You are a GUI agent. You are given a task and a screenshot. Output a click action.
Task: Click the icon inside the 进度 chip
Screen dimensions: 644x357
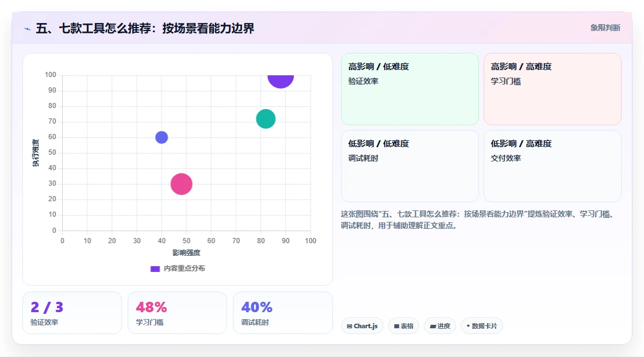click(433, 326)
